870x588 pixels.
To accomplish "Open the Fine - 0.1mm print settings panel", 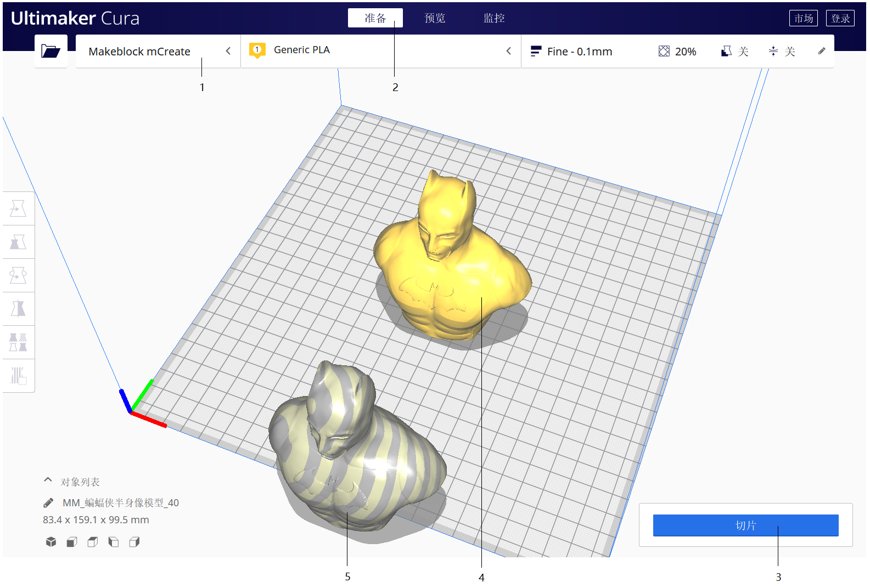I will coord(678,51).
